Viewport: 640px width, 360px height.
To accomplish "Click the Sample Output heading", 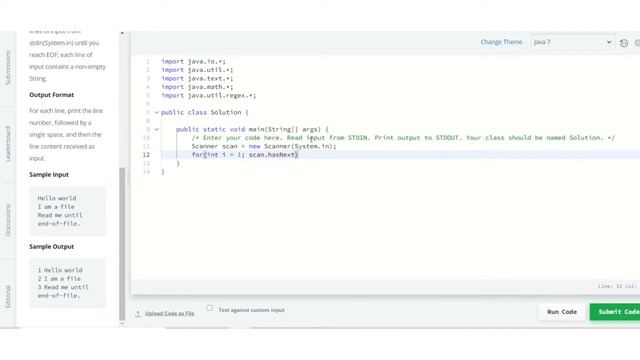I will click(51, 247).
